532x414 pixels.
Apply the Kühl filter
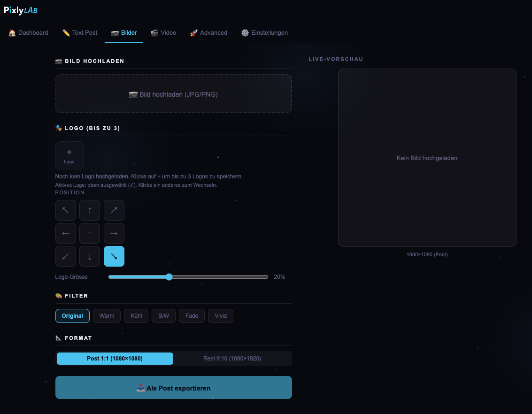136,316
